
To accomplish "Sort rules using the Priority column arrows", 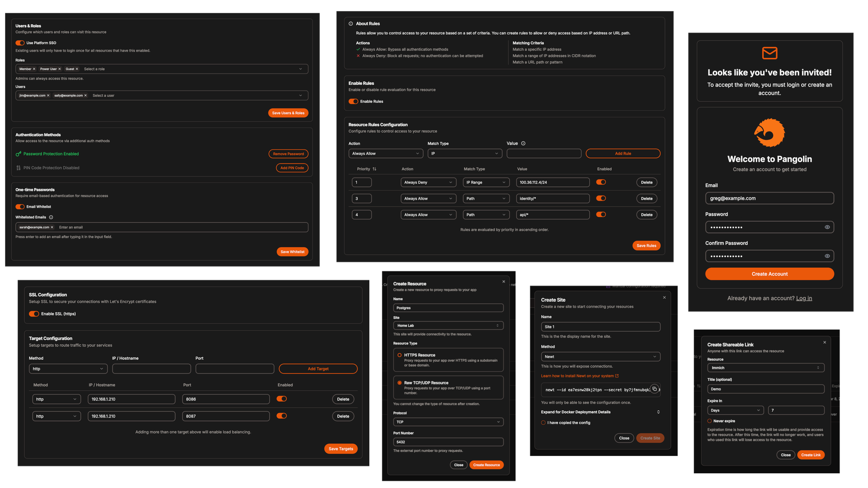I will (x=375, y=169).
